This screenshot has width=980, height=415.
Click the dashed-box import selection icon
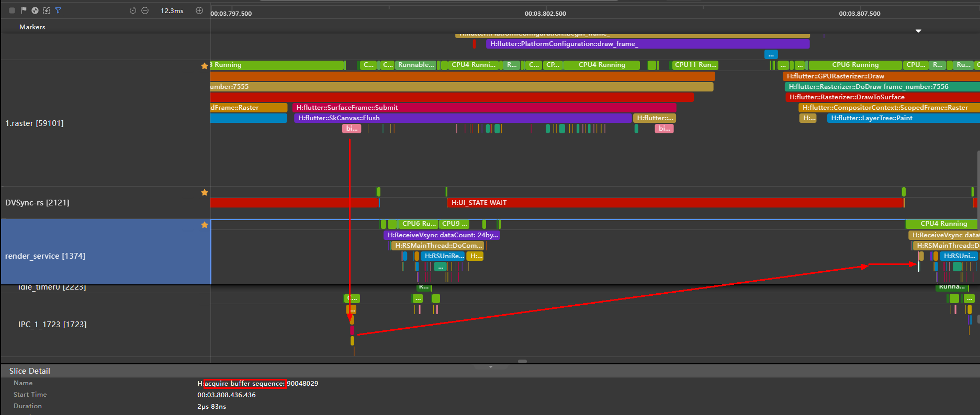point(47,10)
